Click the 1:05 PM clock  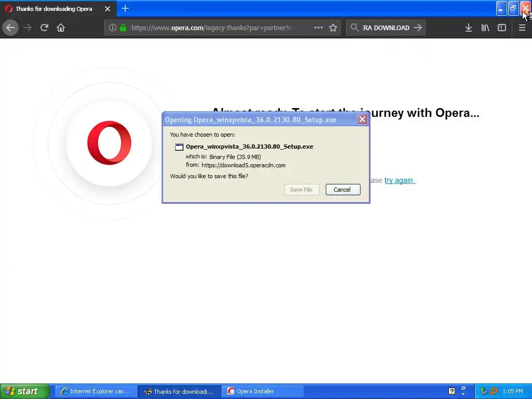513,391
